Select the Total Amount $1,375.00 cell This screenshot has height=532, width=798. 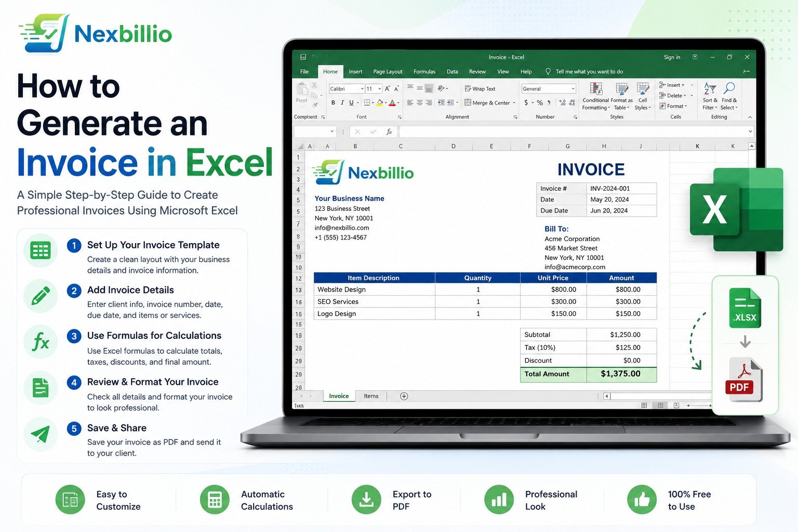pos(621,374)
